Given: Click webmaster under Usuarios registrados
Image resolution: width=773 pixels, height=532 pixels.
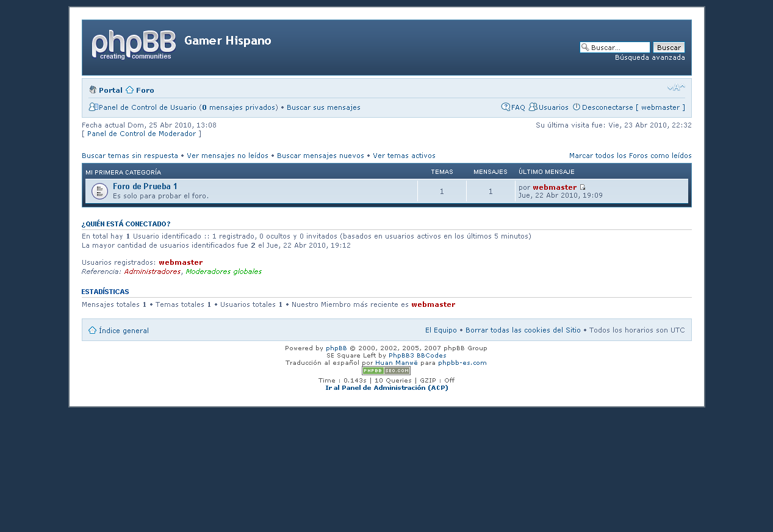Looking at the screenshot, I should point(181,262).
